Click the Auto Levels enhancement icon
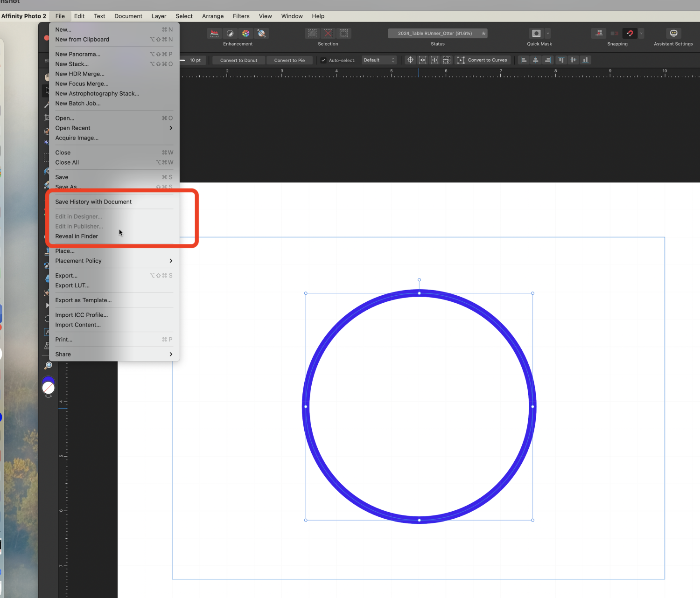Screen dimensions: 700x598 tap(214, 34)
